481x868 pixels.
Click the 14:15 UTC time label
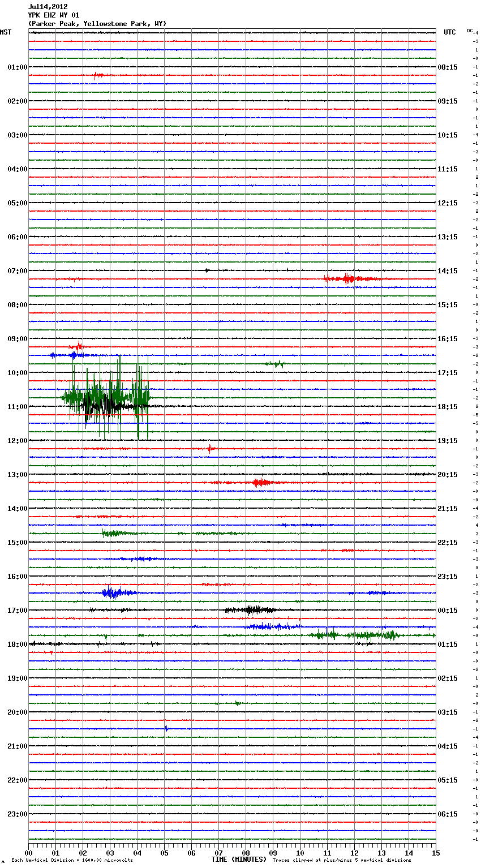point(448,271)
